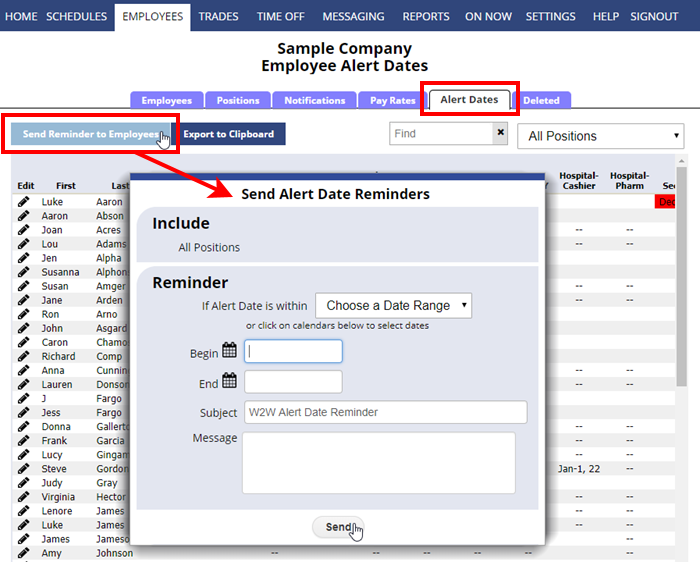Click the edit pencil for Steve's row
Image resolution: width=700 pixels, height=562 pixels.
coord(24,469)
